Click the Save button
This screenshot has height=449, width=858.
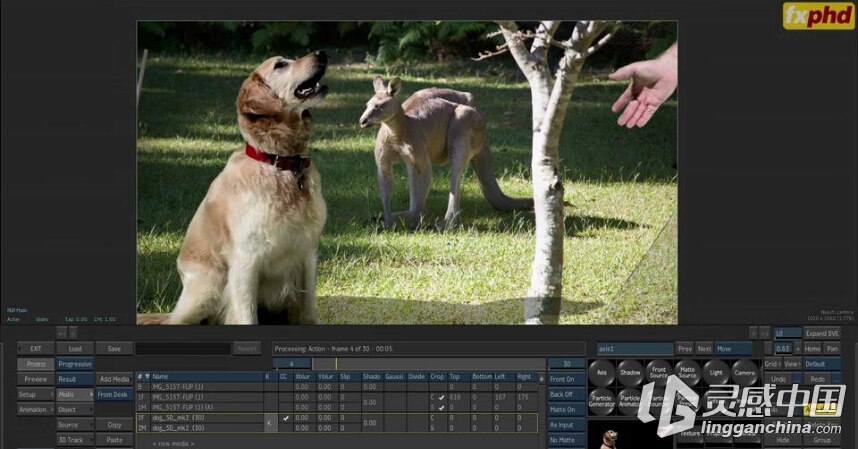[114, 348]
